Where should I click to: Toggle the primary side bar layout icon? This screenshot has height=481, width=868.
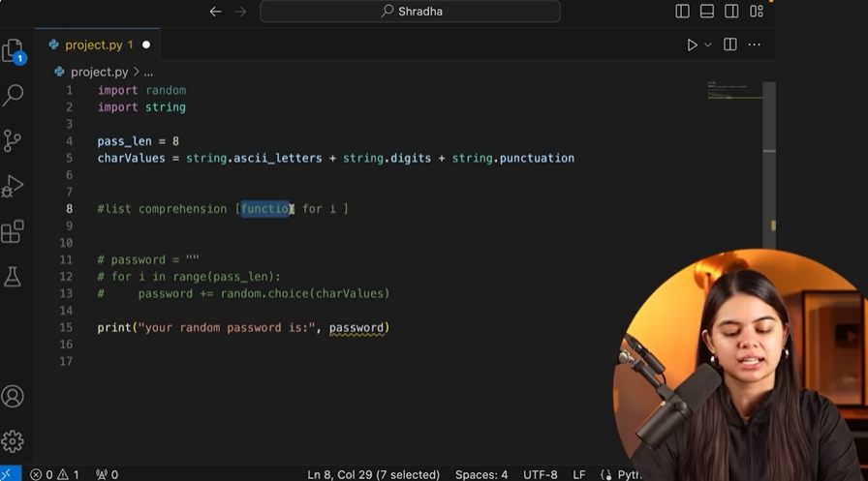tap(682, 11)
